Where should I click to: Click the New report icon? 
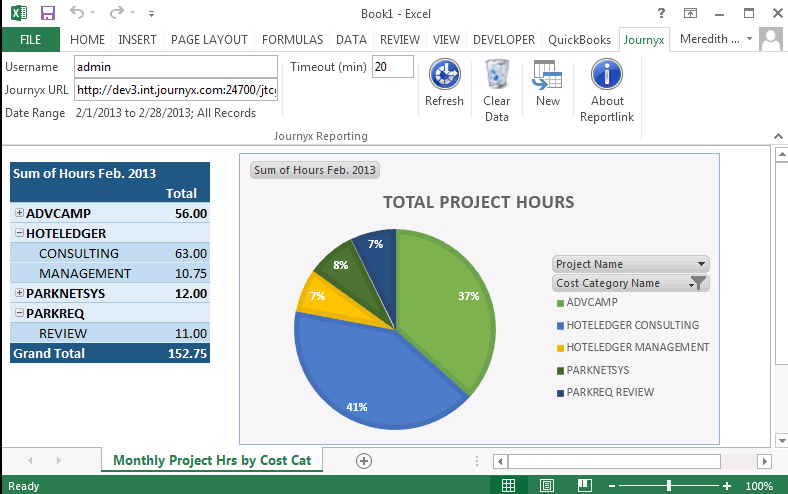(547, 74)
